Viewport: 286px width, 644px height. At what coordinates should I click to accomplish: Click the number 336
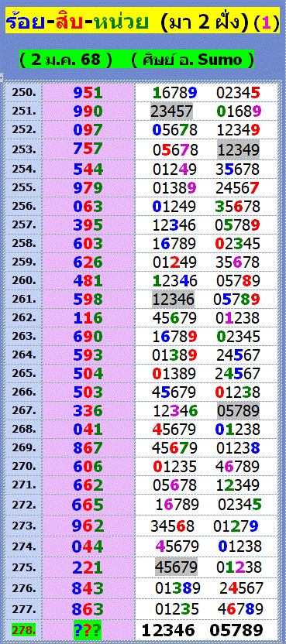88,412
